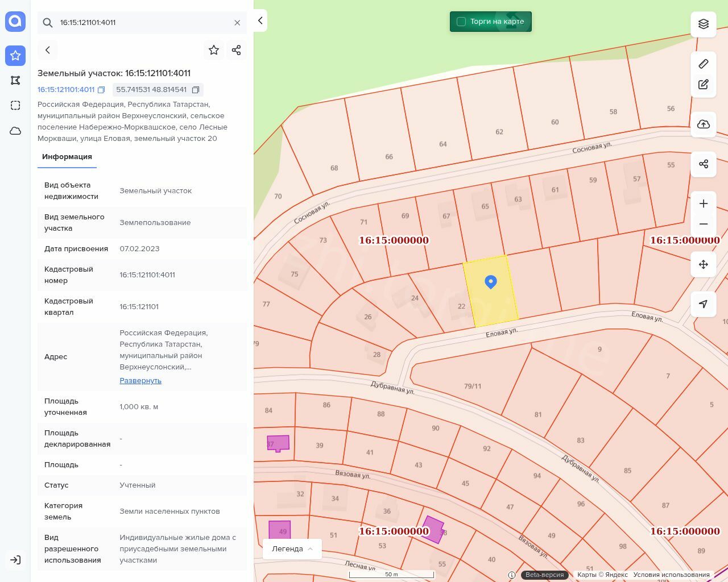The image size is (728, 582).
Task: Click the Развернуть address link
Action: [x=140, y=381]
